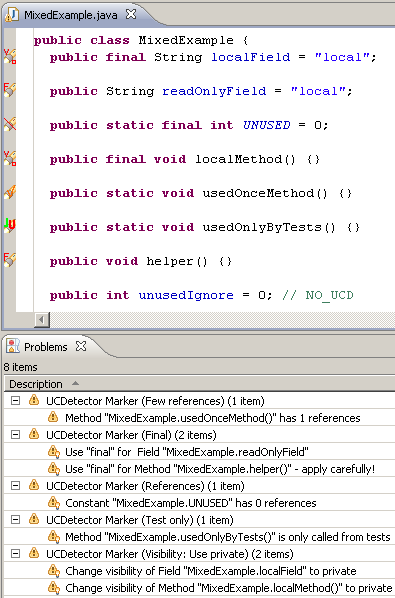
Task: Close the MixedExample.java editor tab
Action: point(131,14)
